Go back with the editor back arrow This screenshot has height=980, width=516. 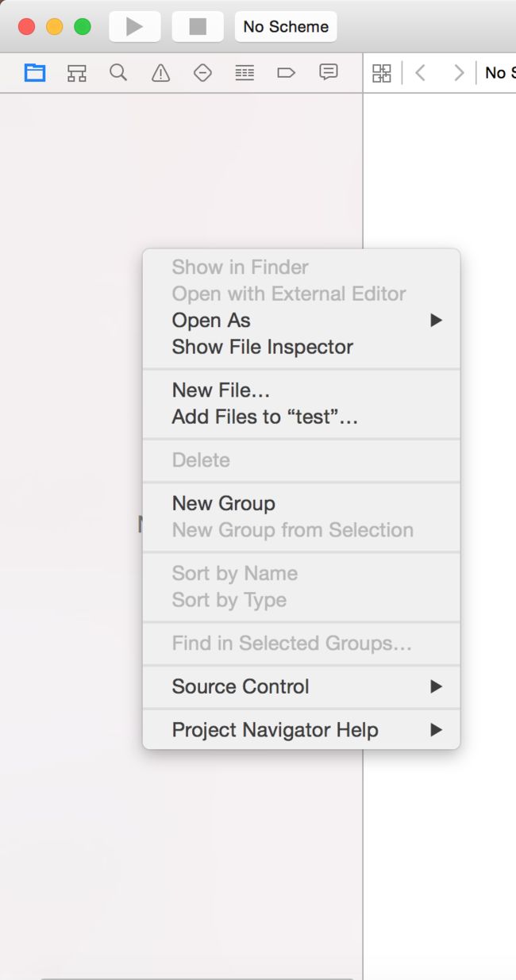coord(421,73)
